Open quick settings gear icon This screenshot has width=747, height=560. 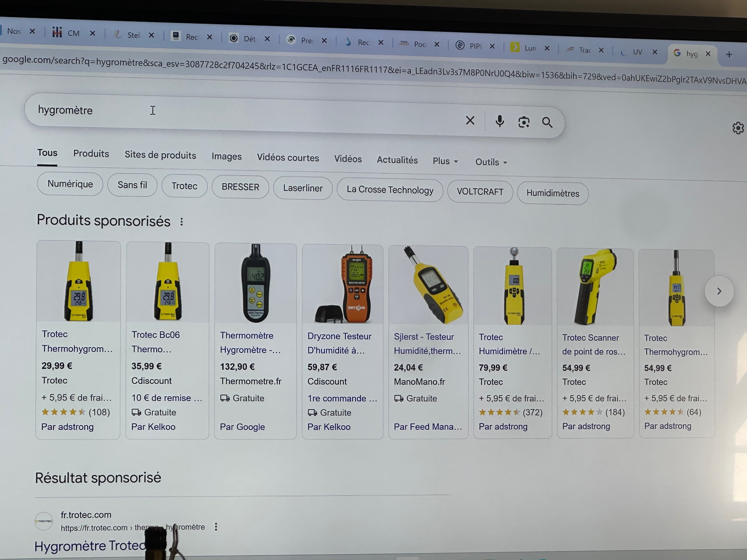tap(738, 128)
